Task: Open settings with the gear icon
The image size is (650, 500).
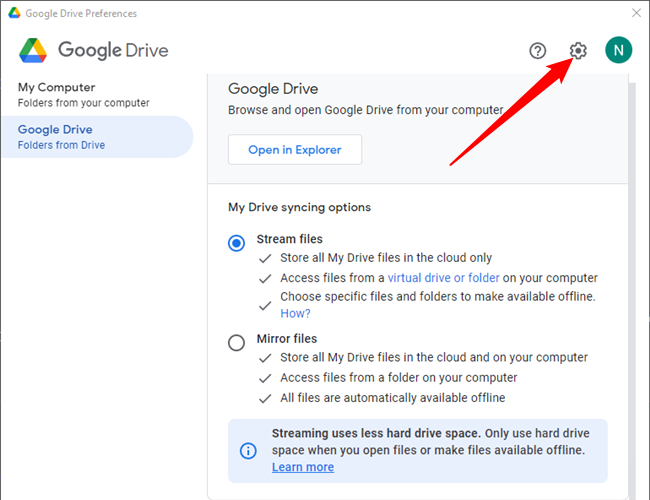Action: click(578, 51)
